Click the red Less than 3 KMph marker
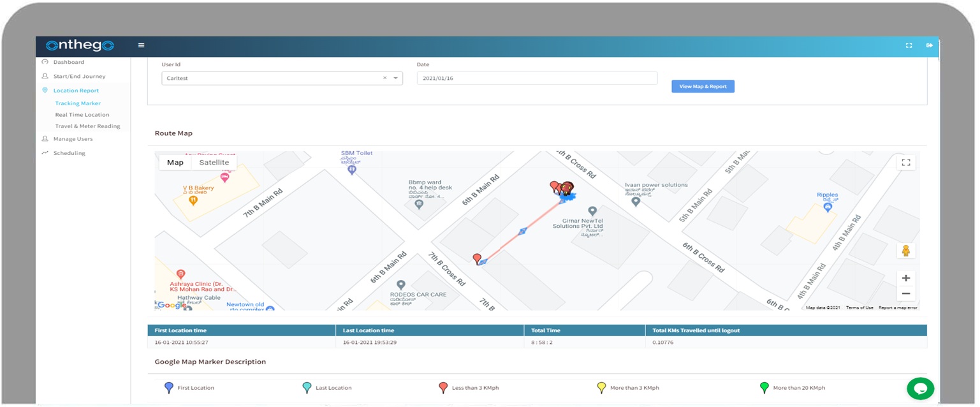980x407 pixels. [443, 387]
